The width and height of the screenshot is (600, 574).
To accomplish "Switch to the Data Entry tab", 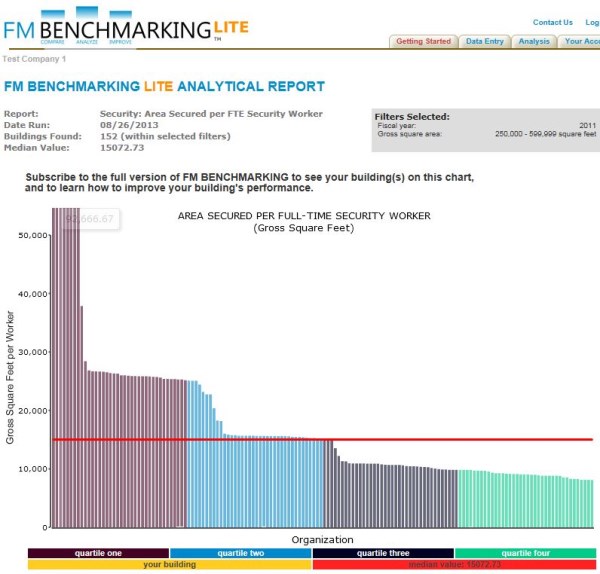I will 484,41.
